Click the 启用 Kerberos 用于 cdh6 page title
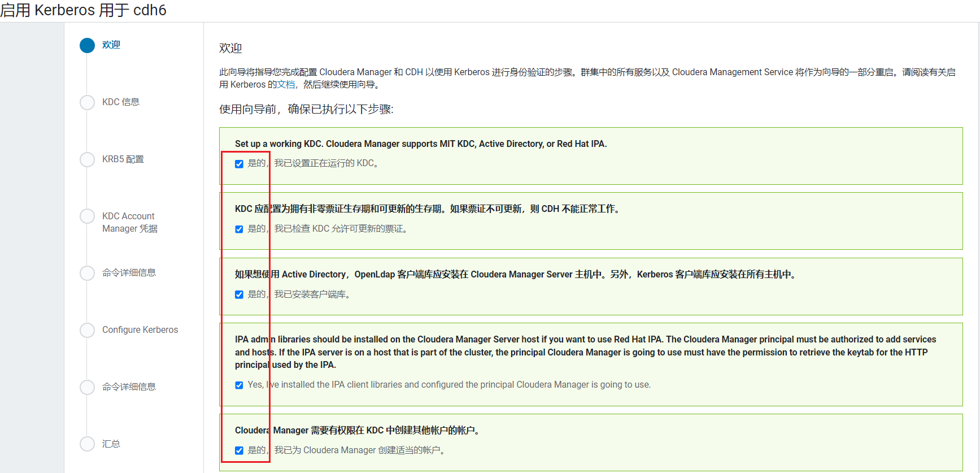Screen dimensions: 980x473 pos(83,10)
